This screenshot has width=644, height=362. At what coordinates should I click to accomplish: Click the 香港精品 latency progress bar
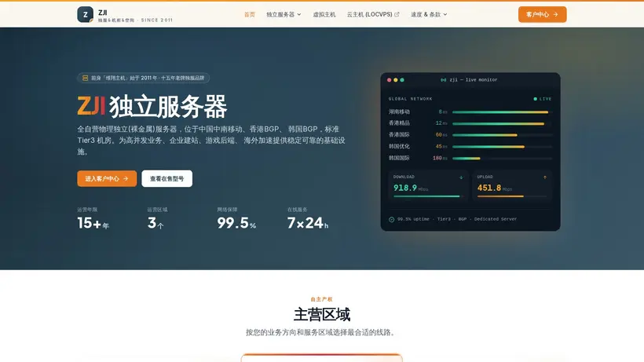[503, 123]
